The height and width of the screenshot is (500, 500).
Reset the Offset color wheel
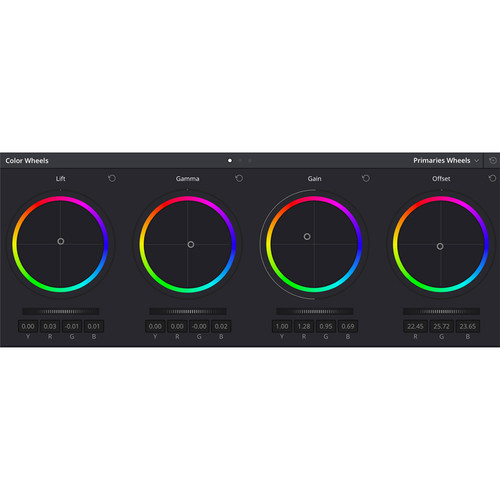(x=492, y=178)
